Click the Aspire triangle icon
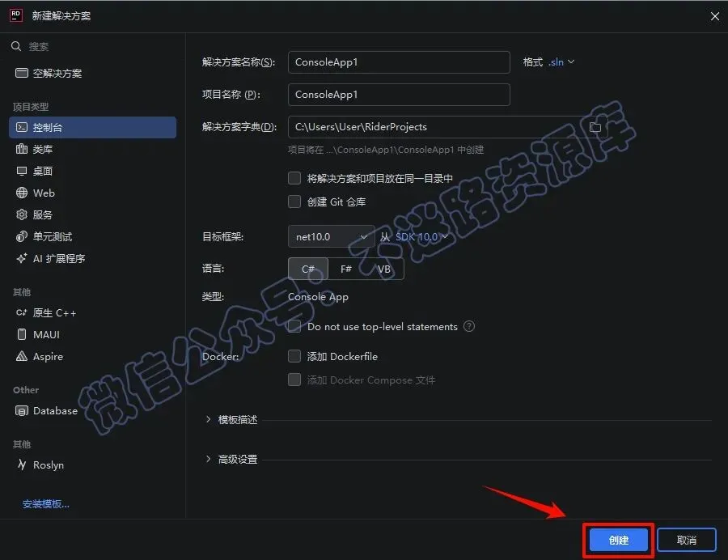Image resolution: width=728 pixels, height=560 pixels. tap(21, 356)
